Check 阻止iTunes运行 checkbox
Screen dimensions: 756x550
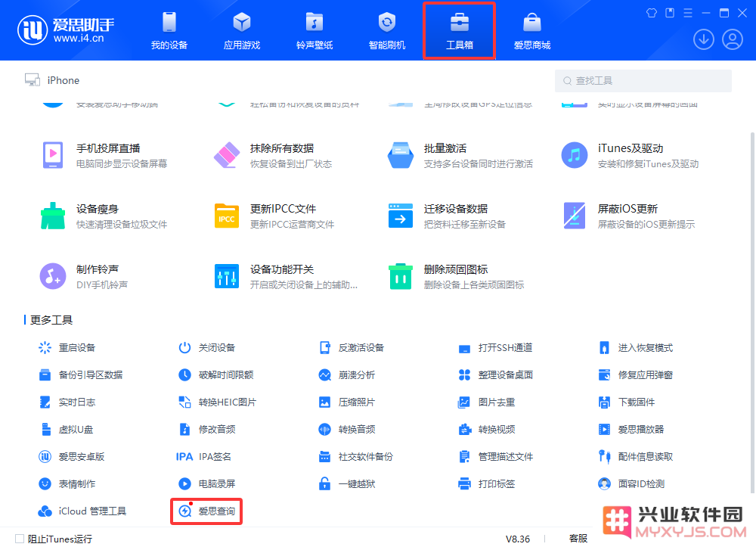click(20, 539)
